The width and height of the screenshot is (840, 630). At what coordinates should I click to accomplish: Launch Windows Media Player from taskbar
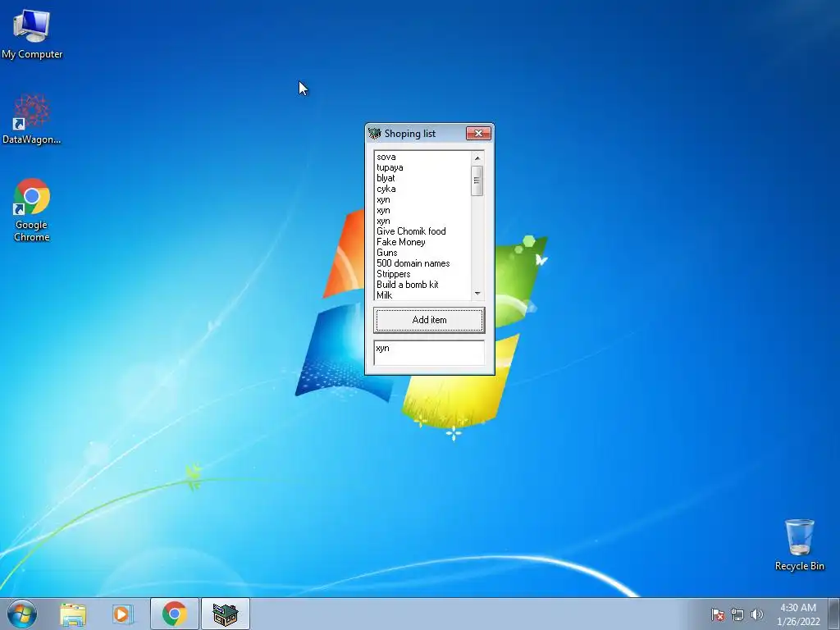pos(123,614)
